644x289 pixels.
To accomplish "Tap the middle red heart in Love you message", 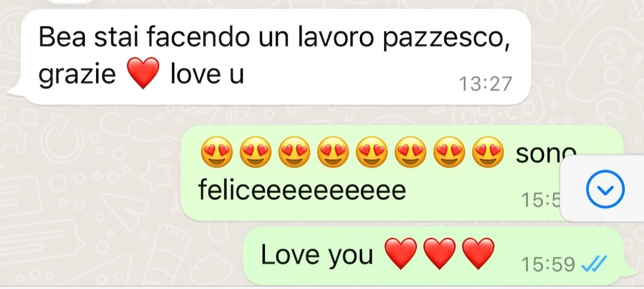I will point(440,253).
